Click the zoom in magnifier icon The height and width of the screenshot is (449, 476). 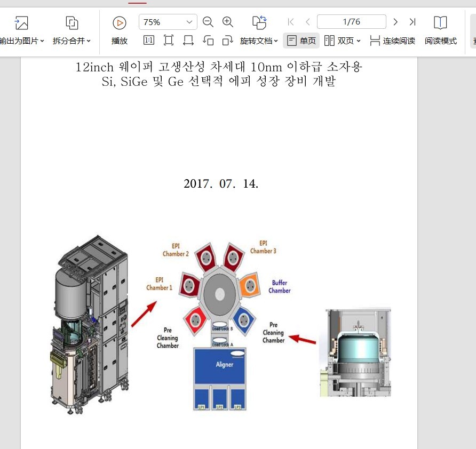228,22
